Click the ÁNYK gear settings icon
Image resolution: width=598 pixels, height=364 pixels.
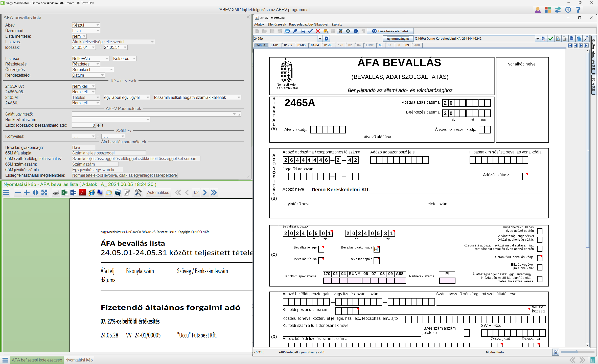pos(348,31)
